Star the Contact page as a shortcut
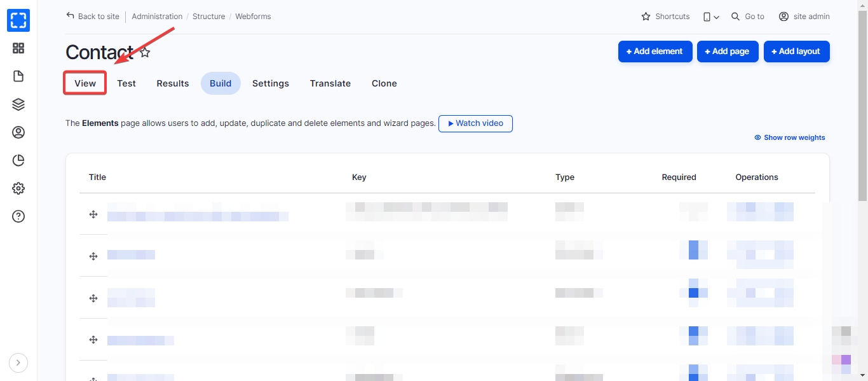This screenshot has width=868, height=381. [145, 52]
